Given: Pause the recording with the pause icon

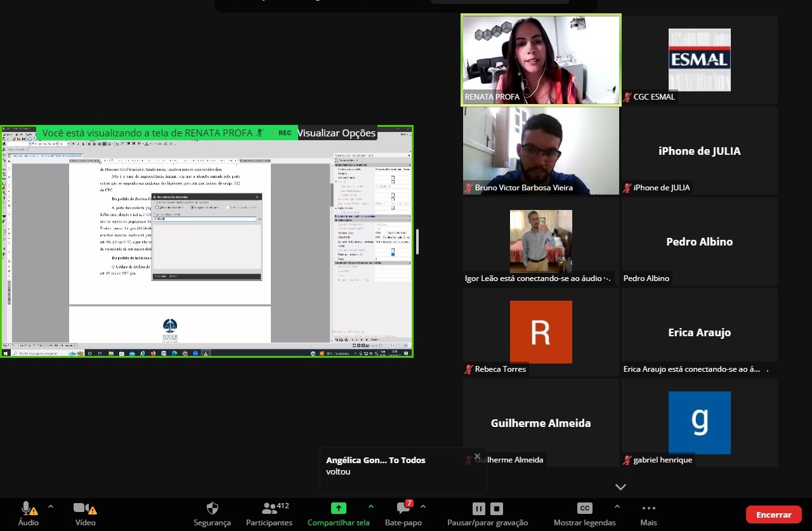Looking at the screenshot, I should point(479,508).
